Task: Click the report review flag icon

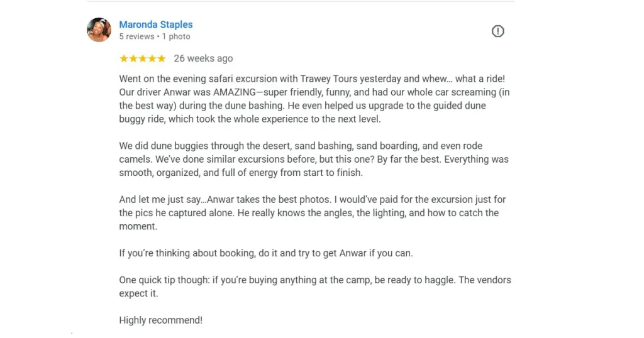Action: click(497, 31)
